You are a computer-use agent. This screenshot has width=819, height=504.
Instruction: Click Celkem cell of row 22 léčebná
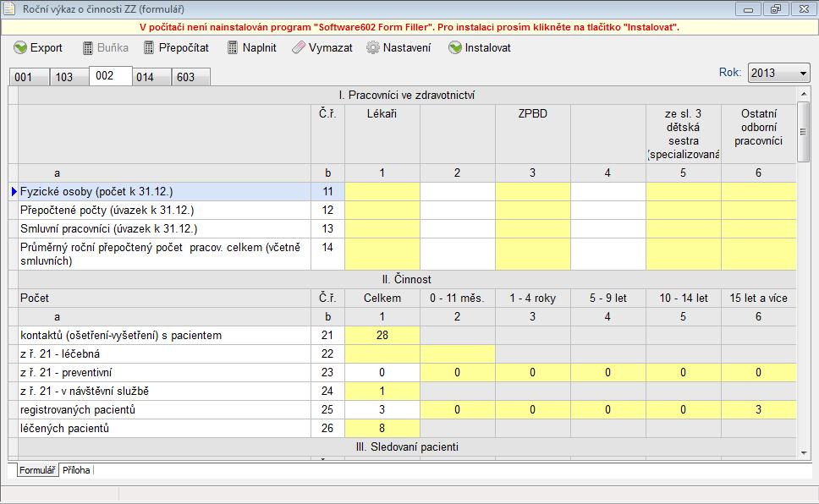tap(382, 354)
